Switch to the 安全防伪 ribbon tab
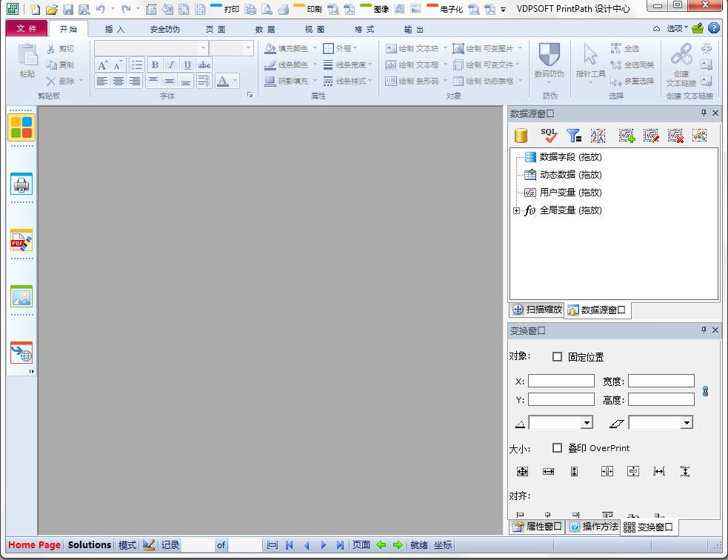The width and height of the screenshot is (728, 560). click(164, 30)
